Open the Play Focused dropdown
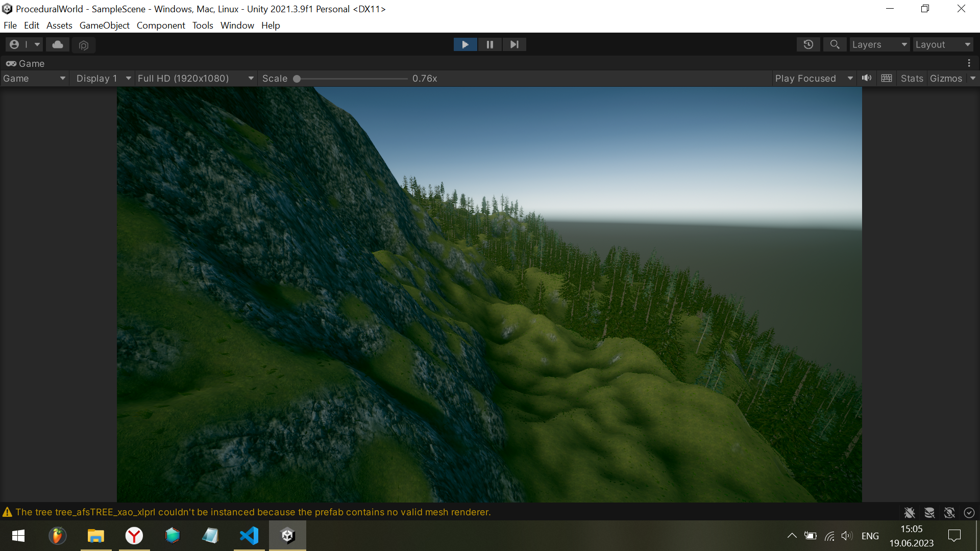This screenshot has width=980, height=551. pos(814,79)
